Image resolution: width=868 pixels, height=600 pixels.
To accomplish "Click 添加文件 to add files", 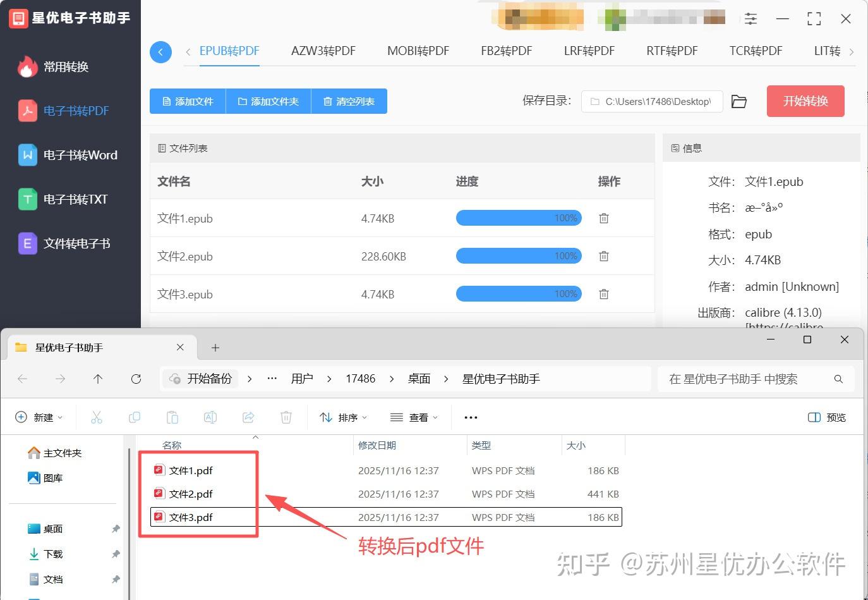I will click(187, 101).
